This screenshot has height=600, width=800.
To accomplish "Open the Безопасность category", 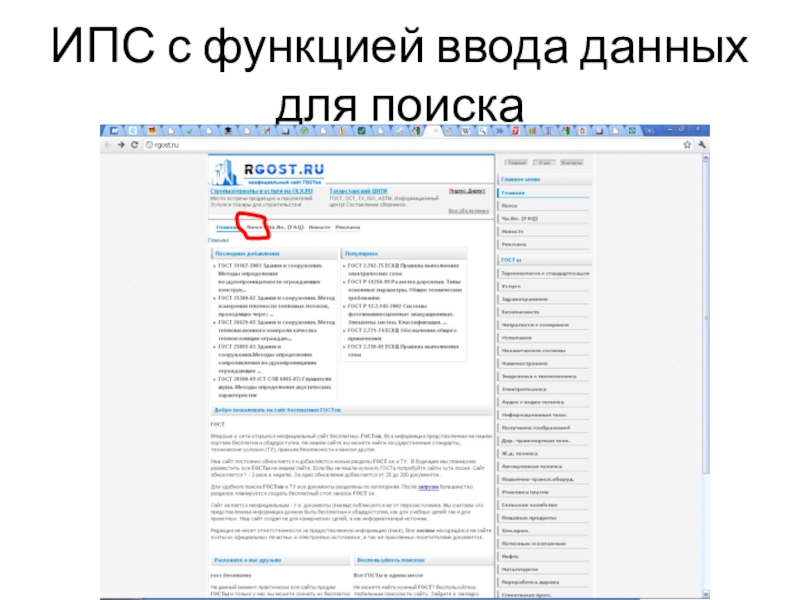I will click(x=543, y=312).
